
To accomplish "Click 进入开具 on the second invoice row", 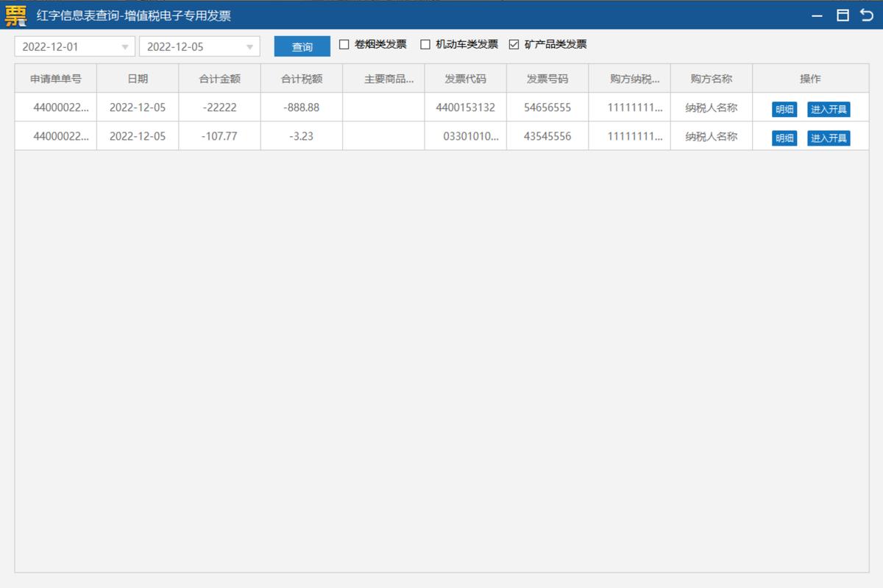I will coord(829,138).
